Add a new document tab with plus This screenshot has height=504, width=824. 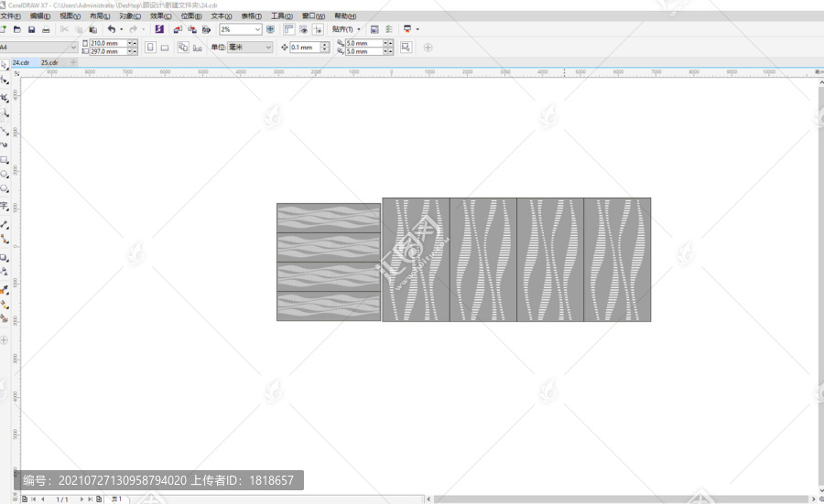73,62
